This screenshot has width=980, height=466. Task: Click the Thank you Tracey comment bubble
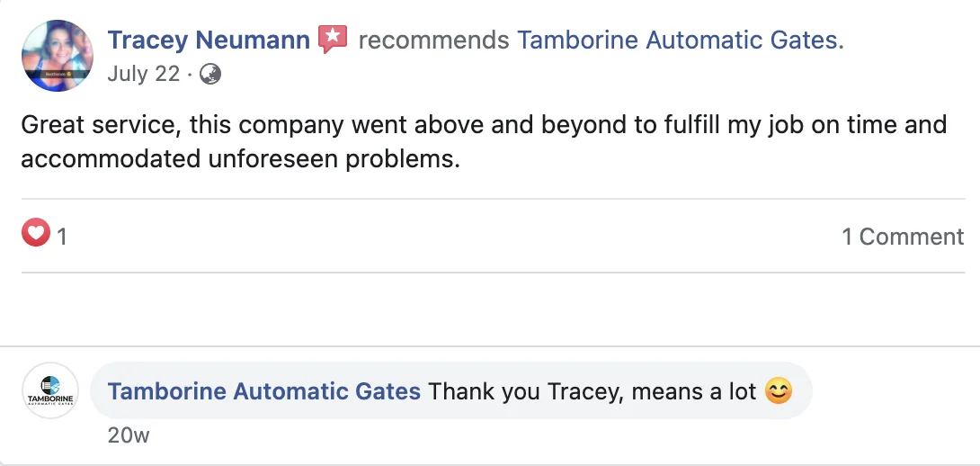pyautogui.click(x=451, y=391)
